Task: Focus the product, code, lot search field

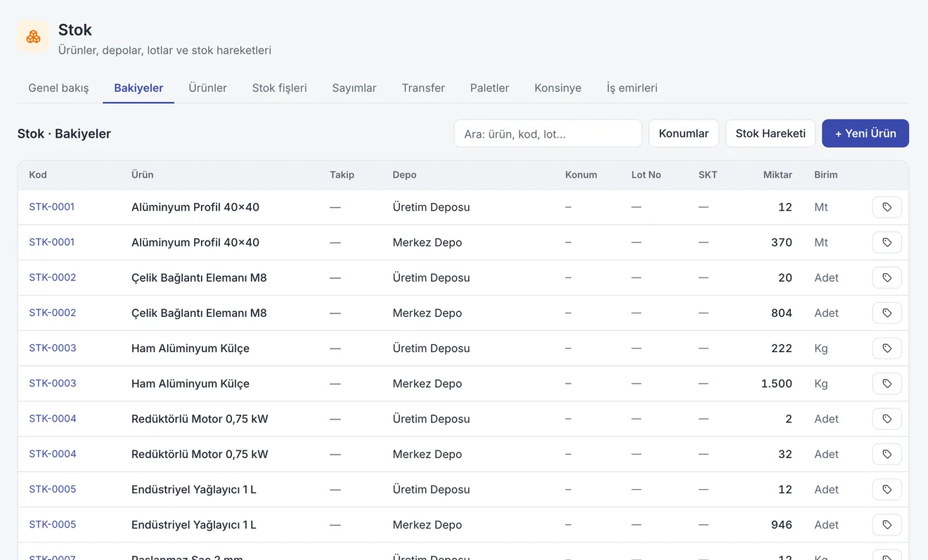Action: [548, 134]
